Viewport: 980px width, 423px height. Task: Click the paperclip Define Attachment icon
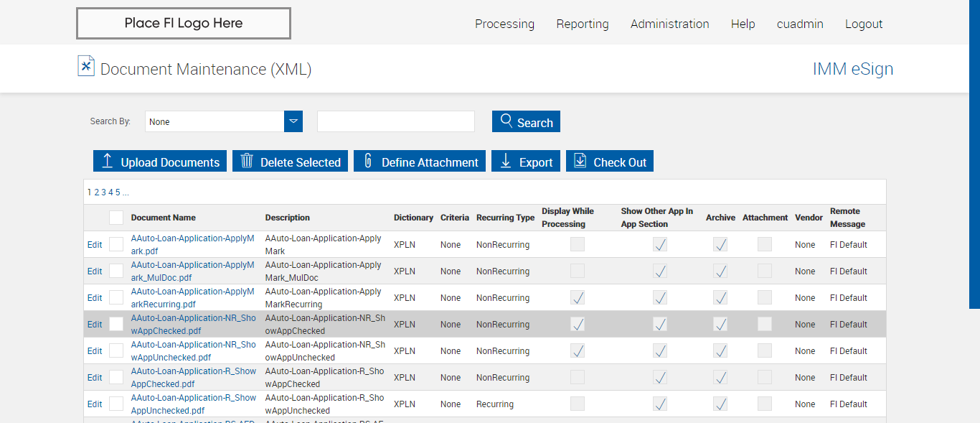point(368,161)
